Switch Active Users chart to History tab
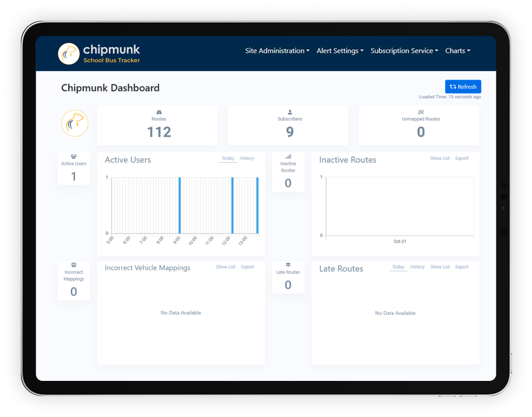This screenshot has height=417, width=532. click(247, 159)
